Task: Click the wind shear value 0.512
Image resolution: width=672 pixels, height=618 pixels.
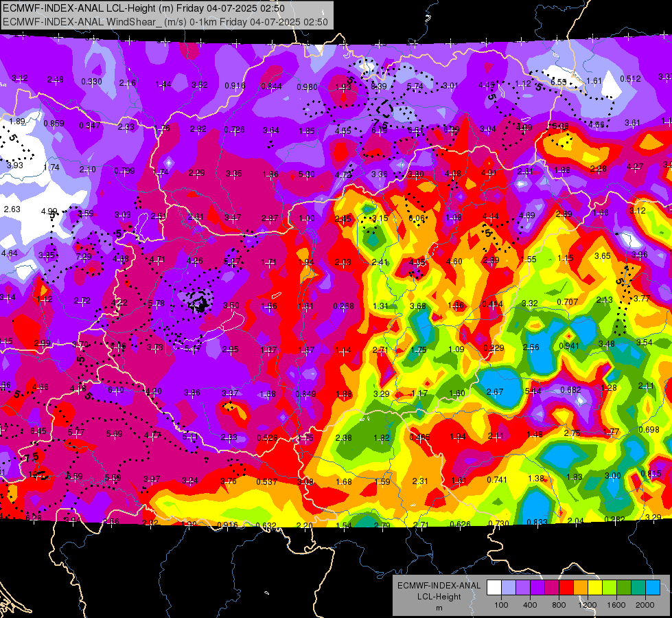Action: tap(630, 78)
